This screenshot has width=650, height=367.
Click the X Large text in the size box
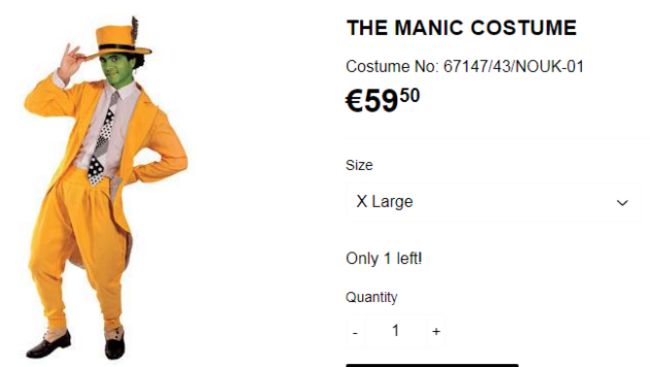[x=385, y=202]
